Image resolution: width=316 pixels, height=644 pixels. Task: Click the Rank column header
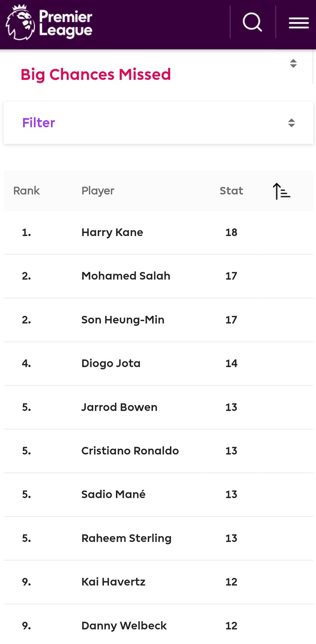click(x=26, y=191)
